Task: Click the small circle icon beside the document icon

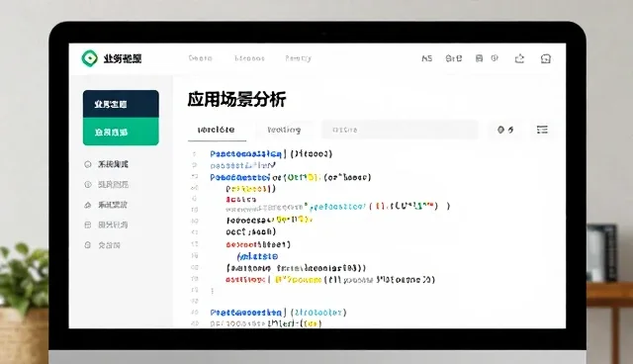Action: click(495, 58)
